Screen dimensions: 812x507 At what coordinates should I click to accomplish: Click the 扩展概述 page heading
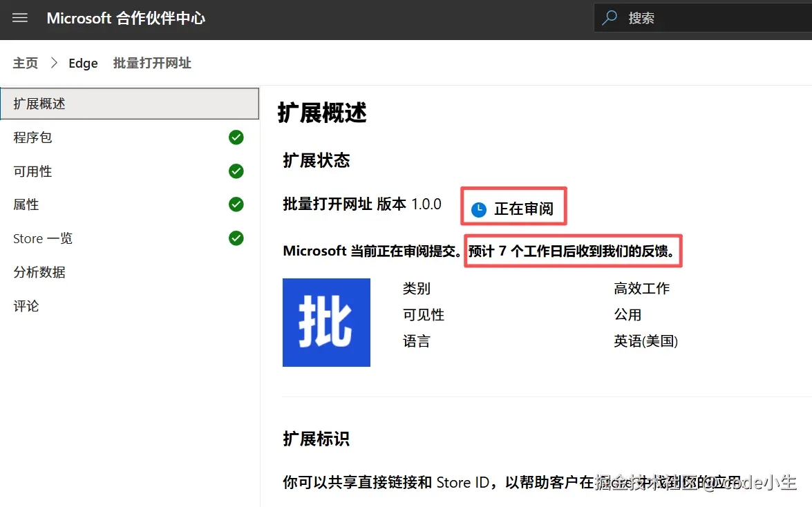pos(322,113)
